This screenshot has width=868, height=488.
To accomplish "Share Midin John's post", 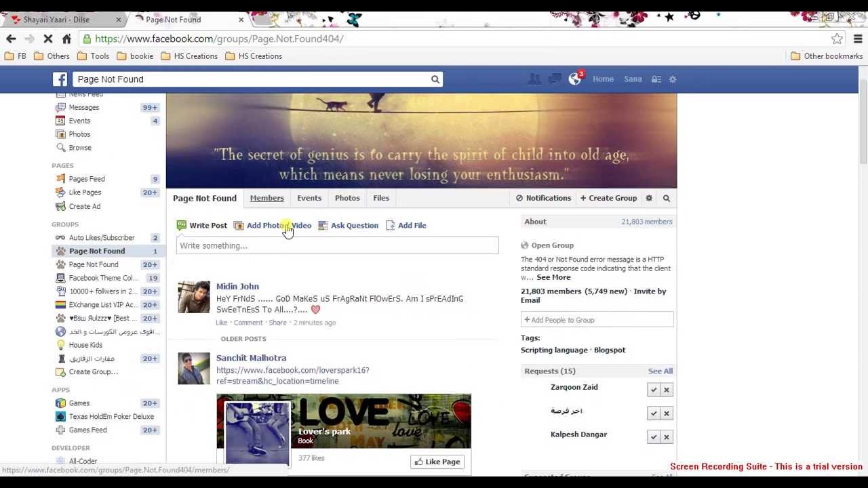I will (277, 323).
